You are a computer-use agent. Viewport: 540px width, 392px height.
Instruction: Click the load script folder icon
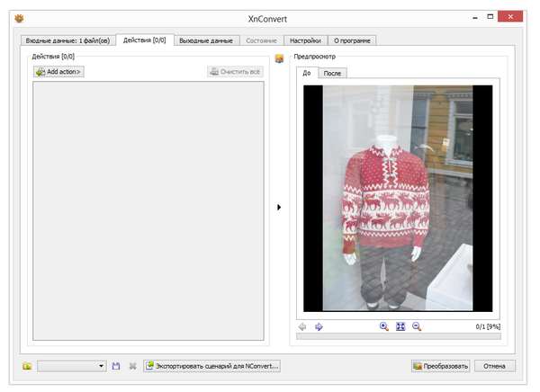click(x=27, y=366)
